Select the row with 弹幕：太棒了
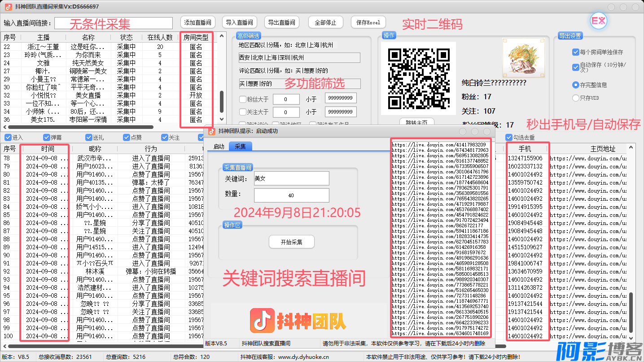Viewport: 644px width, 362px height. (102, 182)
